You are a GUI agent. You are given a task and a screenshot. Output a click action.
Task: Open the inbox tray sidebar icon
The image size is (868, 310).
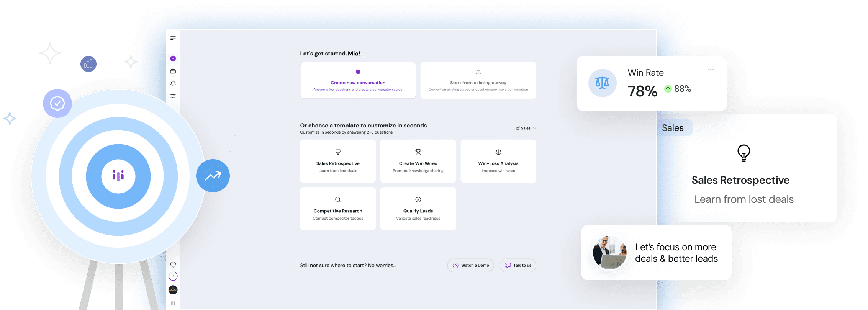pyautogui.click(x=173, y=71)
